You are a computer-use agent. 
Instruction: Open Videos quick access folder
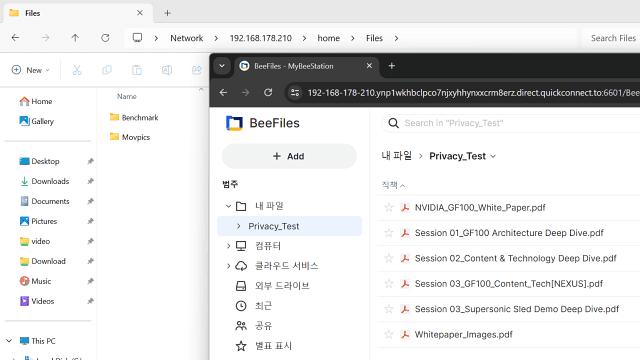coord(37,301)
